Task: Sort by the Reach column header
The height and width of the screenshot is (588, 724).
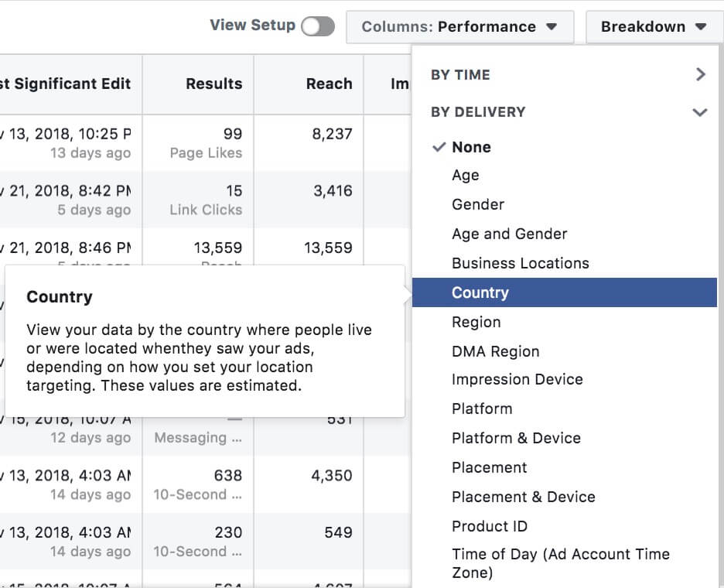Action: click(x=330, y=84)
